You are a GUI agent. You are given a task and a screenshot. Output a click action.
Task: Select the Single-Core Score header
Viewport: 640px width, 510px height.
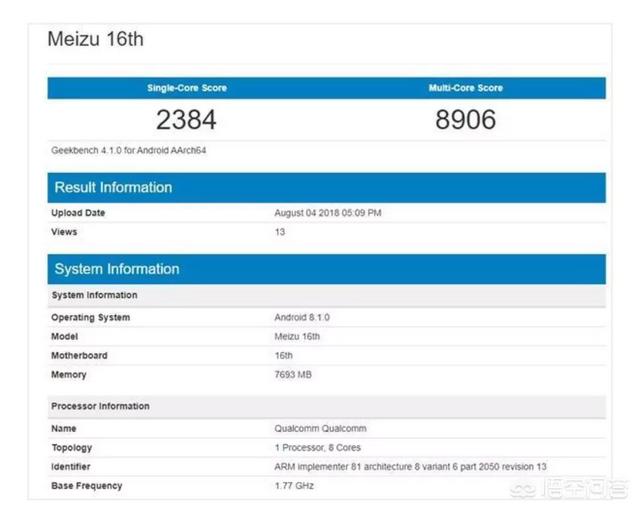point(187,88)
